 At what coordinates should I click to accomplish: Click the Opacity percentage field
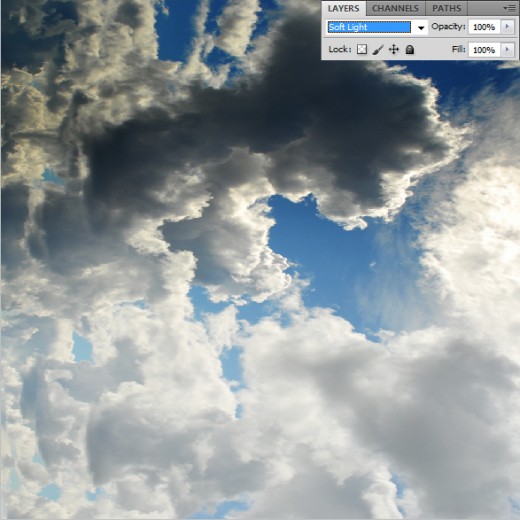pyautogui.click(x=484, y=27)
